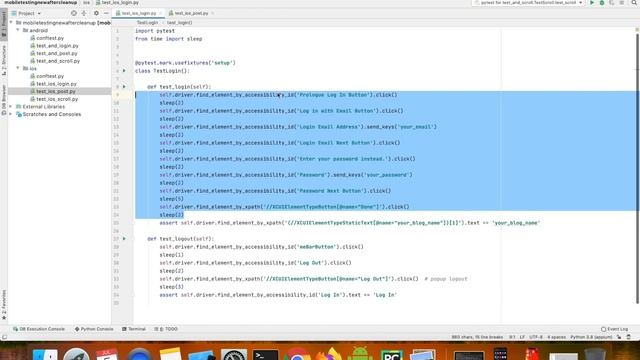This screenshot has width=640, height=360.
Task: Close the test_ios_login.py tab
Action: click(160, 13)
